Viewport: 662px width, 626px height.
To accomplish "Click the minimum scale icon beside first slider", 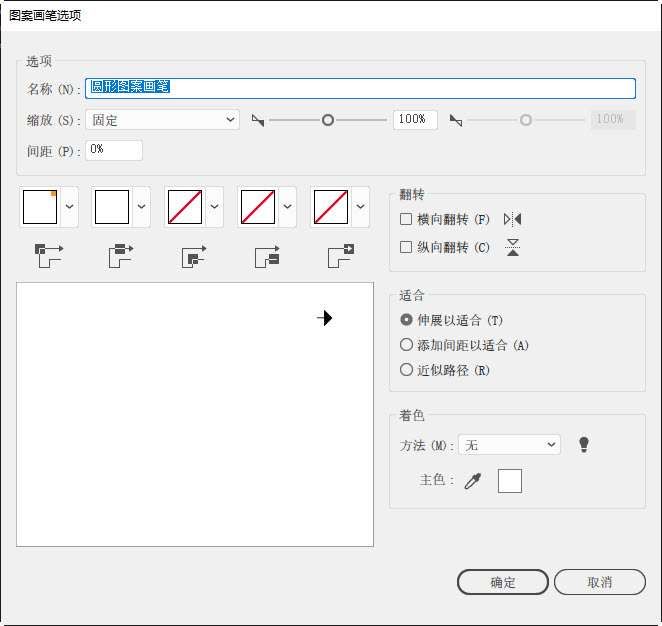I will [258, 121].
